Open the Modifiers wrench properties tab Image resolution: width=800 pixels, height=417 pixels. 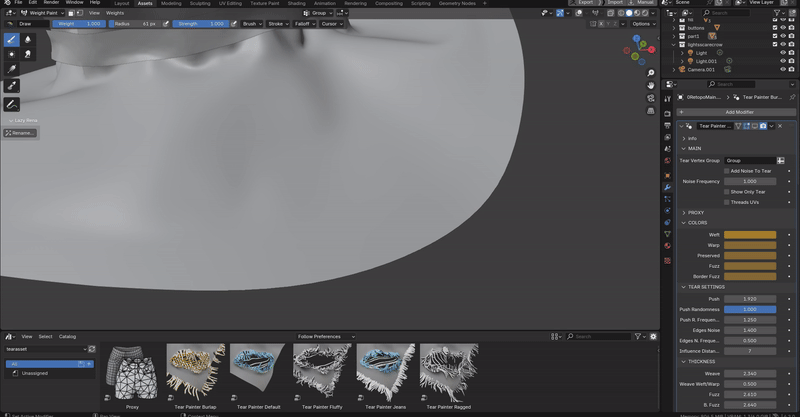point(667,187)
